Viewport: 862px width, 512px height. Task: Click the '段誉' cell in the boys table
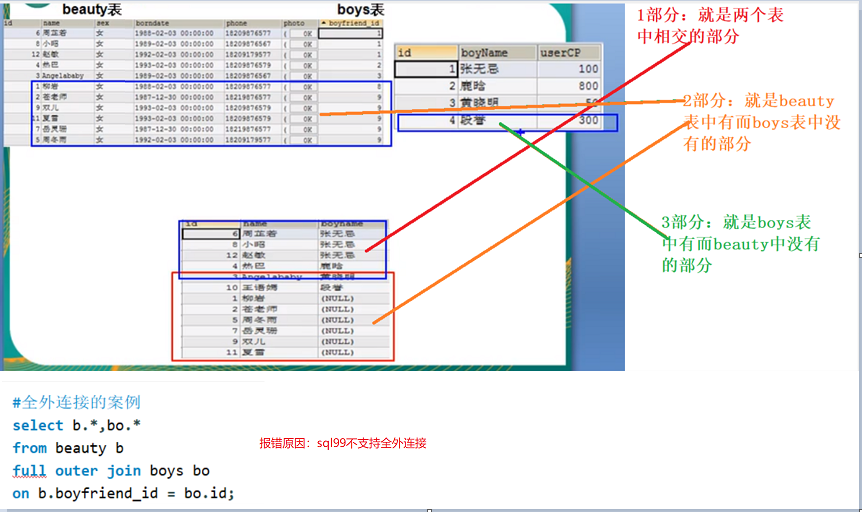(473, 120)
